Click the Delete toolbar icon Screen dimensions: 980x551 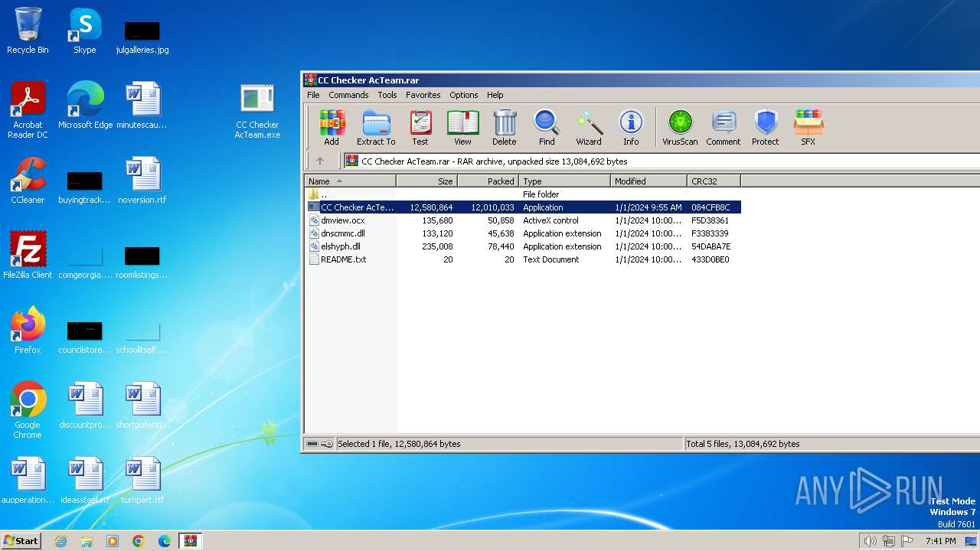point(504,127)
